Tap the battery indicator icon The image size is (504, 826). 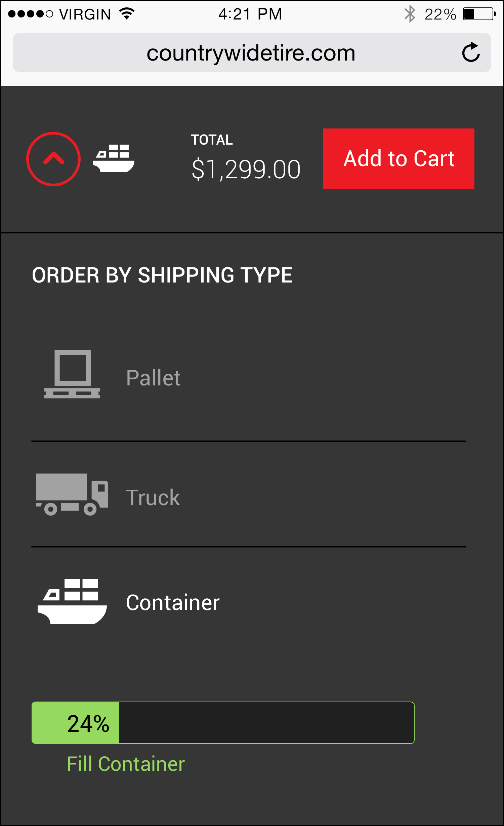tap(479, 14)
